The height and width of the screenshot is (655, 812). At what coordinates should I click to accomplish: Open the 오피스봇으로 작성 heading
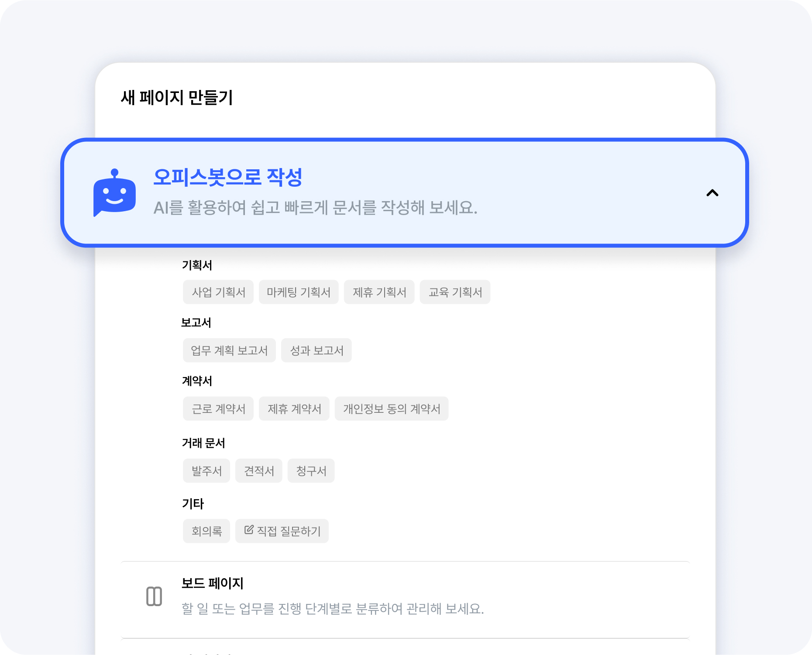(227, 177)
